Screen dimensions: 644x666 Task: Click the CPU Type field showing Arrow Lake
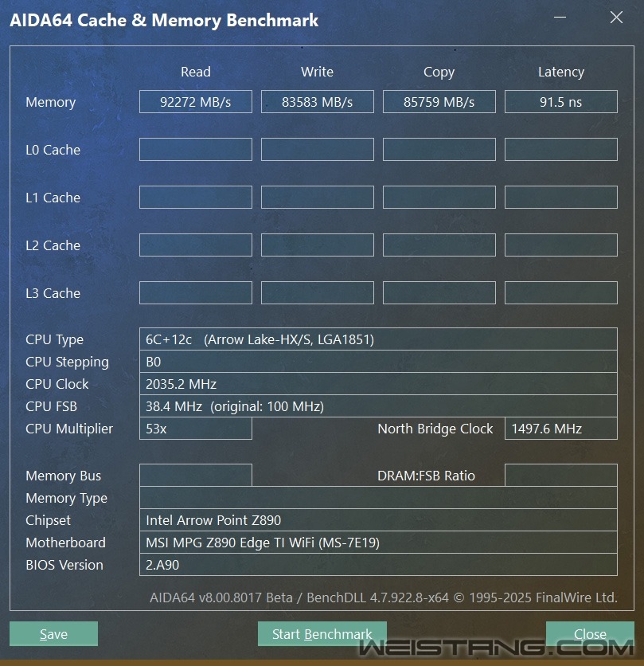click(377, 339)
